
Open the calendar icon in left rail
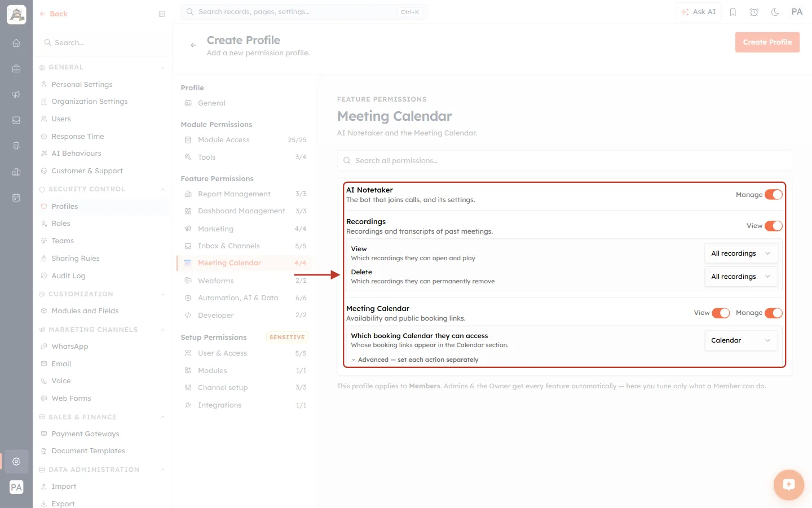16,198
